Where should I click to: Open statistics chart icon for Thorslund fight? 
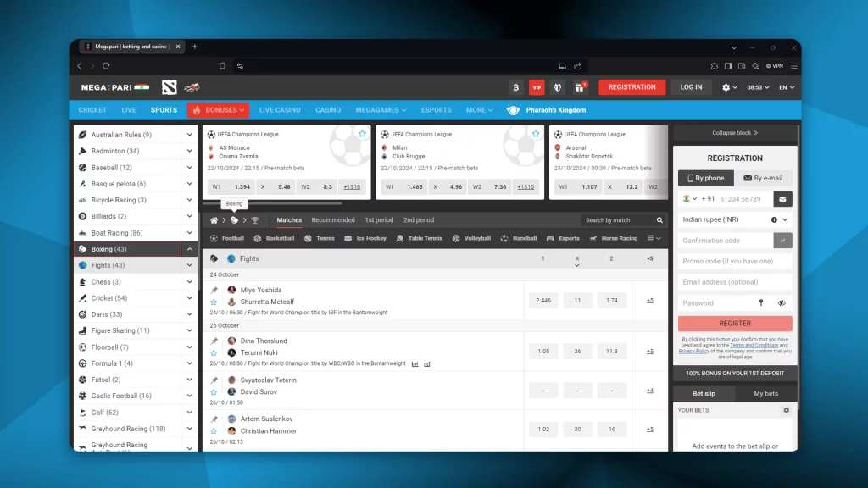(x=415, y=364)
